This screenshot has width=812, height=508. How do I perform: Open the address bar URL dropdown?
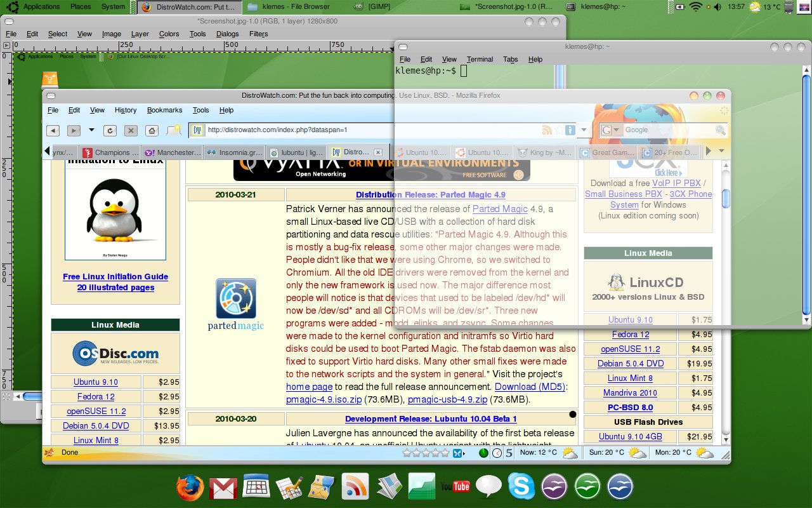tap(584, 130)
